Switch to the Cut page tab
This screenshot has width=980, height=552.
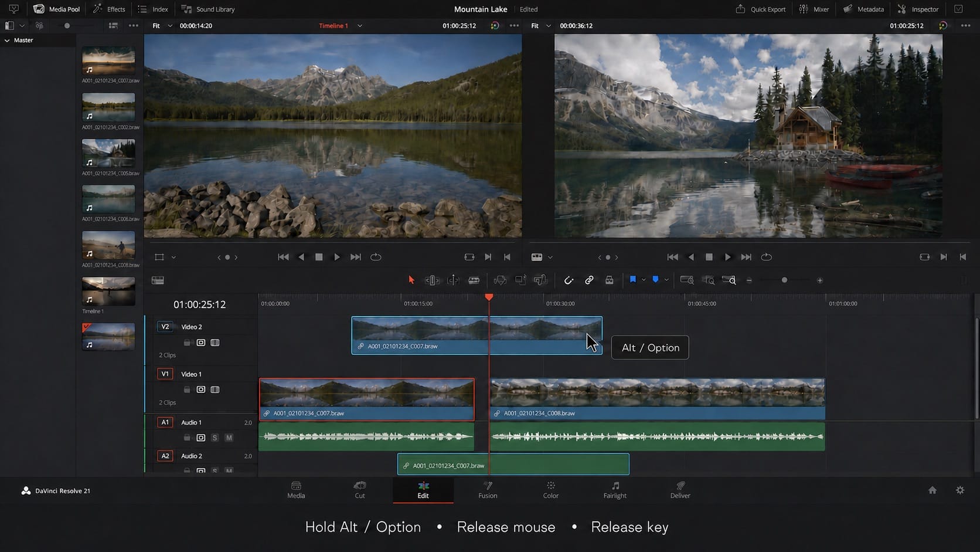(x=360, y=490)
